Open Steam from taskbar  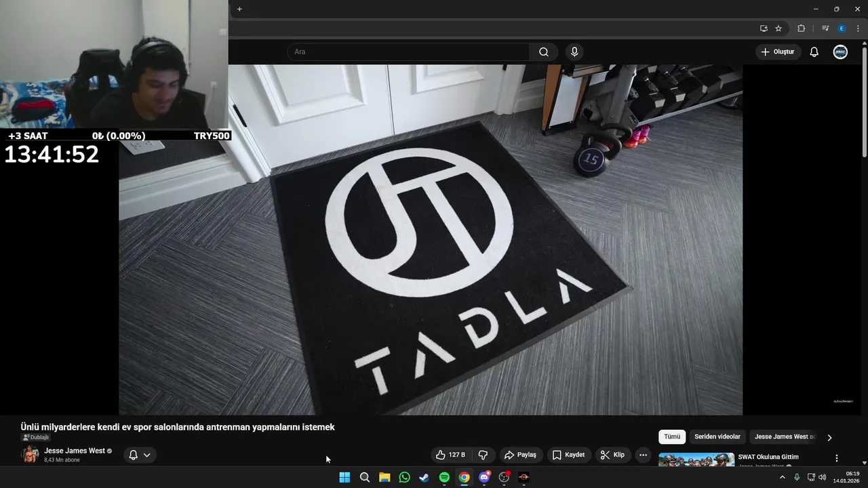click(x=425, y=477)
